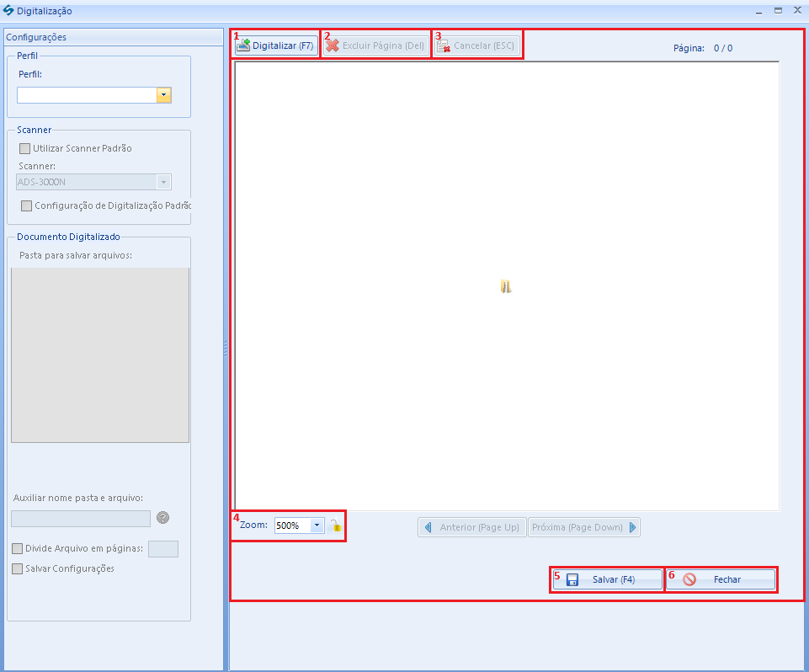This screenshot has height=672, width=809.
Task: Click the Pasta para salvar arquivos list area
Action: point(100,355)
